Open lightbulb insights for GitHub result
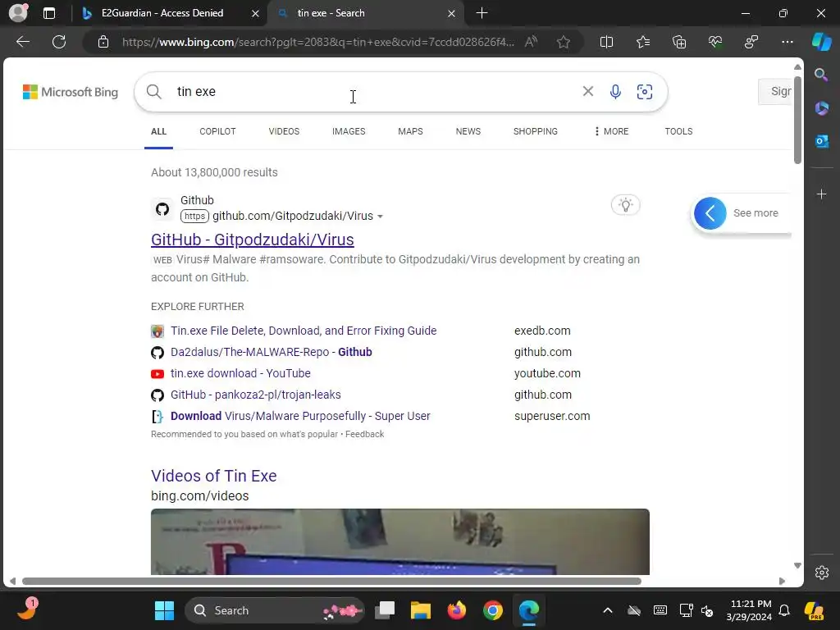 point(625,204)
